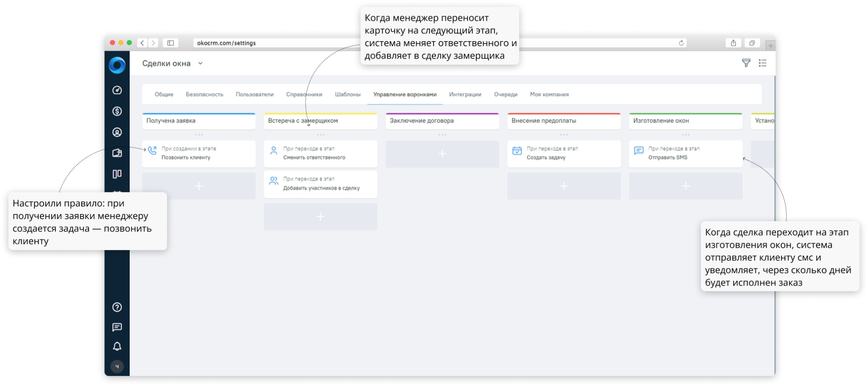The image size is (868, 386).
Task: Expand the Сделки окна pipeline dropdown
Action: pos(200,63)
